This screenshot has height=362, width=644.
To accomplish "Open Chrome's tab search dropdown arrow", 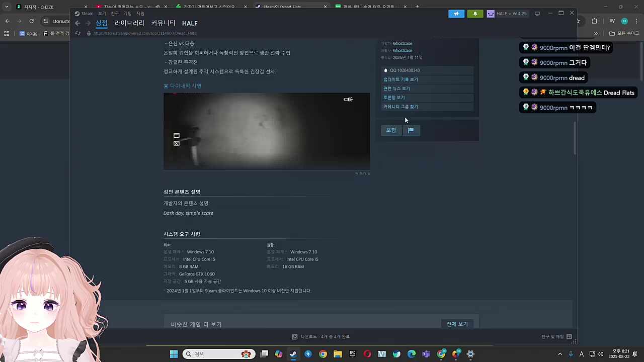I will point(7,7).
